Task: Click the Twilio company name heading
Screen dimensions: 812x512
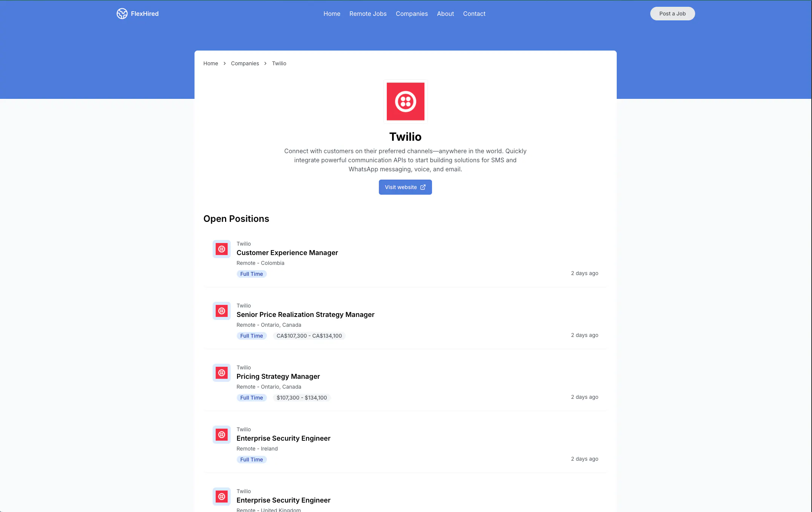Action: point(405,137)
